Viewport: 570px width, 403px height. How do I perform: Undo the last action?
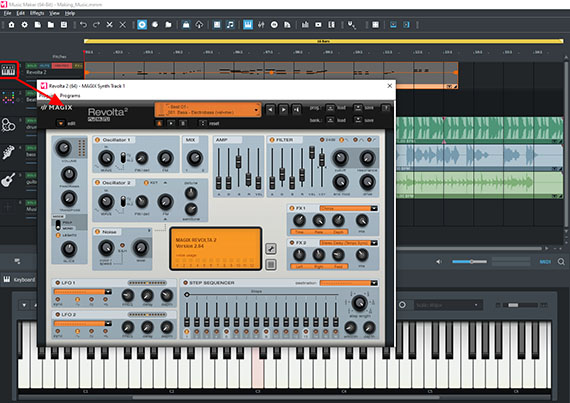(x=83, y=25)
